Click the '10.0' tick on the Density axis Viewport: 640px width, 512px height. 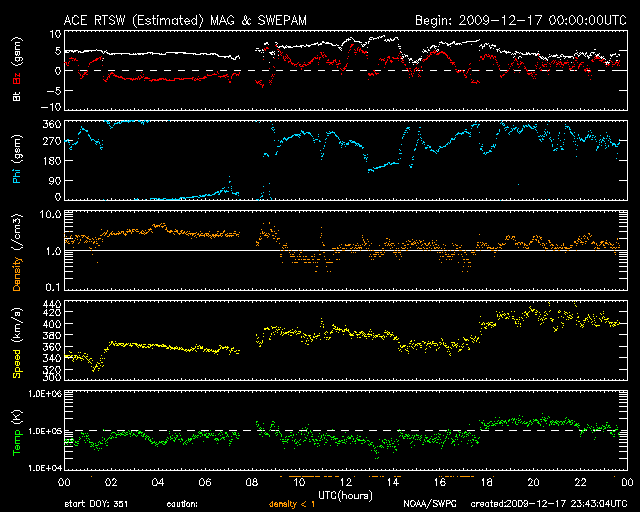pyautogui.click(x=51, y=214)
